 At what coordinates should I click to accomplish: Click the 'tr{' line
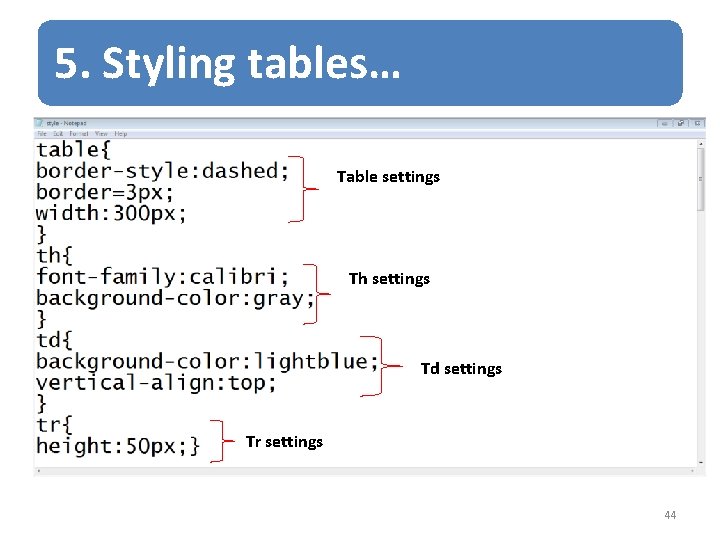coord(55,425)
